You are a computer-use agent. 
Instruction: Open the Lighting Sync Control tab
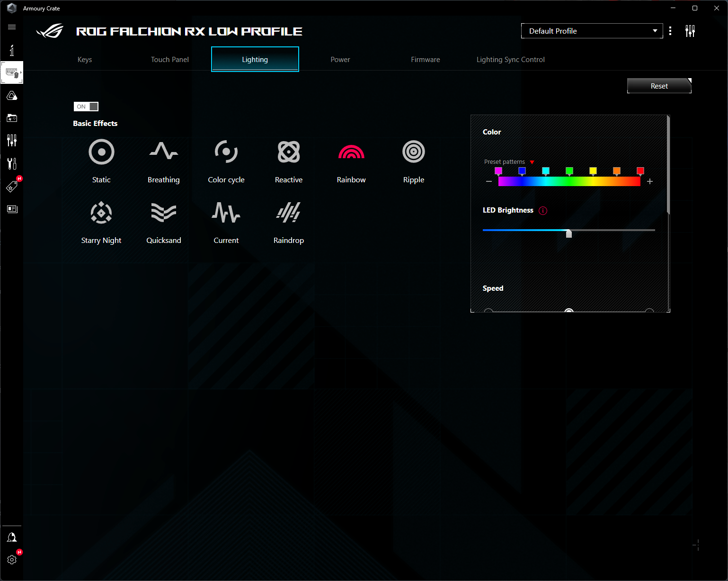[x=511, y=60]
